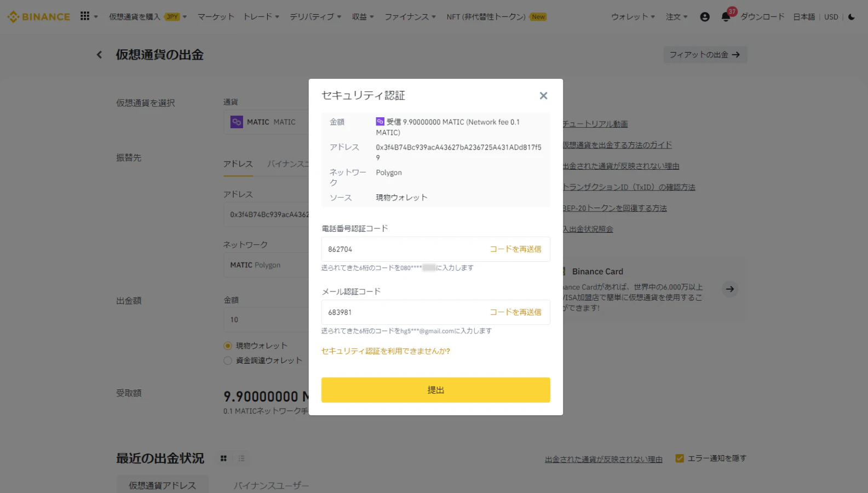
Task: Toggle エラー通知を隠す checkbox
Action: click(680, 458)
